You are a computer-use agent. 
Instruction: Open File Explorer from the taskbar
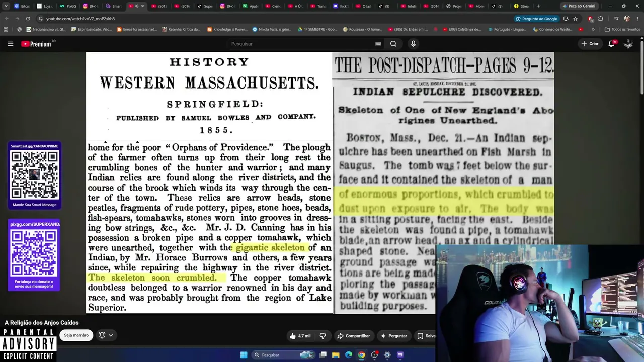point(336,355)
